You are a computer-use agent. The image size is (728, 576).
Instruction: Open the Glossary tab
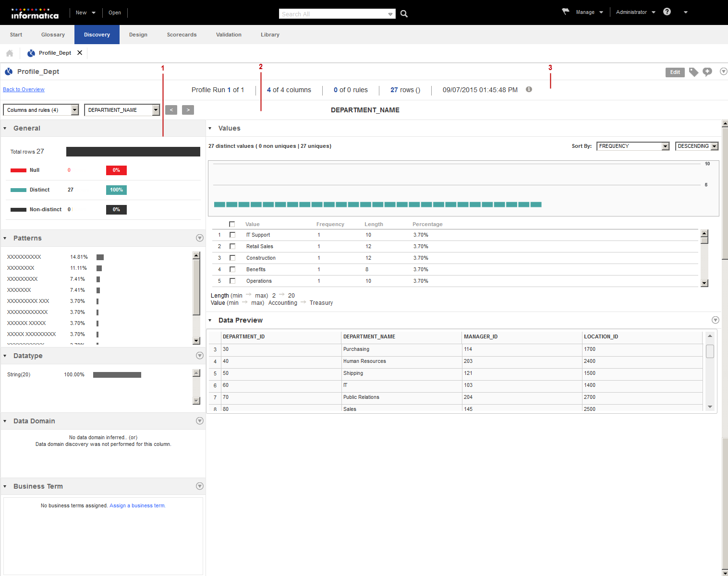53,35
